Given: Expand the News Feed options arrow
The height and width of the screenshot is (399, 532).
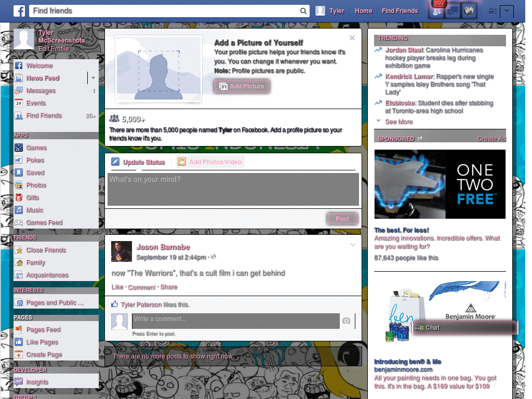Looking at the screenshot, I should [93, 78].
